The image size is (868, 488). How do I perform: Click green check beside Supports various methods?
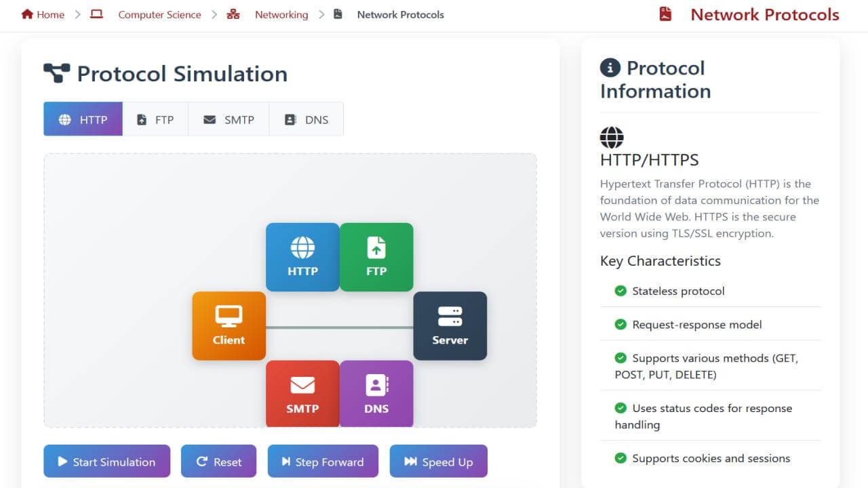(x=620, y=358)
